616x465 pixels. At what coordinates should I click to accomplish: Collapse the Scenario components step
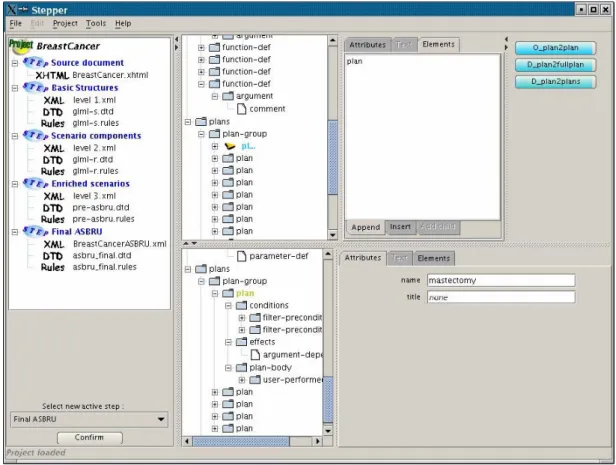pyautogui.click(x=15, y=136)
